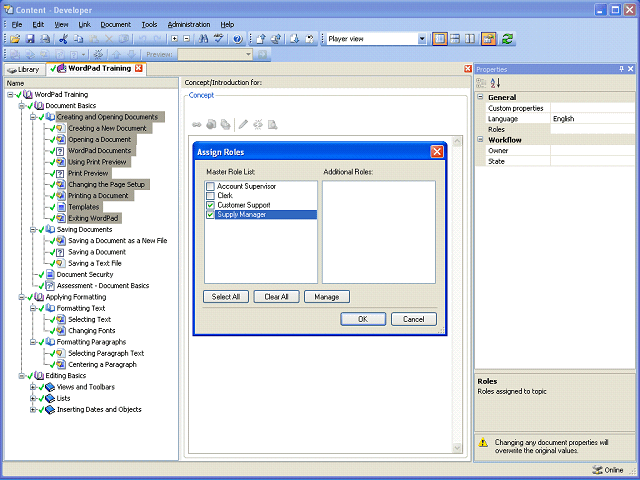Uncheck the Customer Support role
Screen dimensions: 640x480
(210, 205)
